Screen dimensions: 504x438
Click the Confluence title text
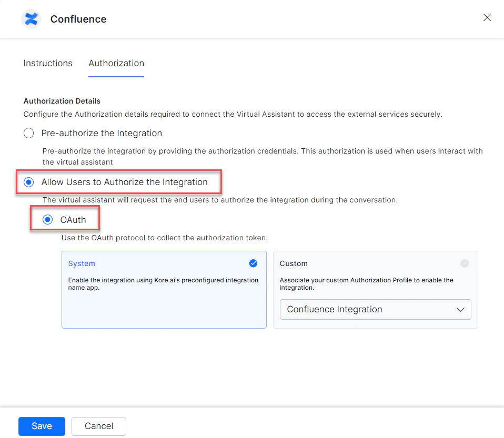78,19
